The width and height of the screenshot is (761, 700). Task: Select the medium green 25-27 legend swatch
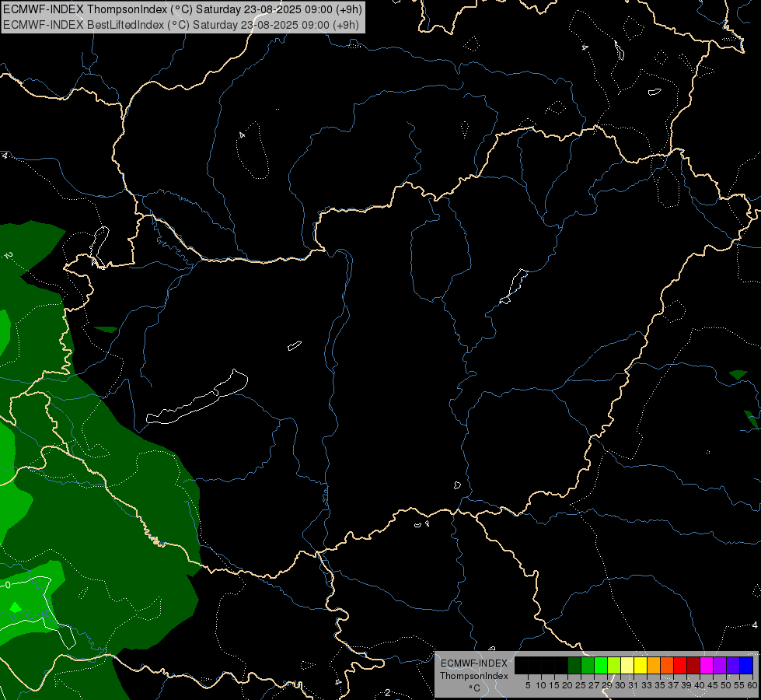[588, 665]
